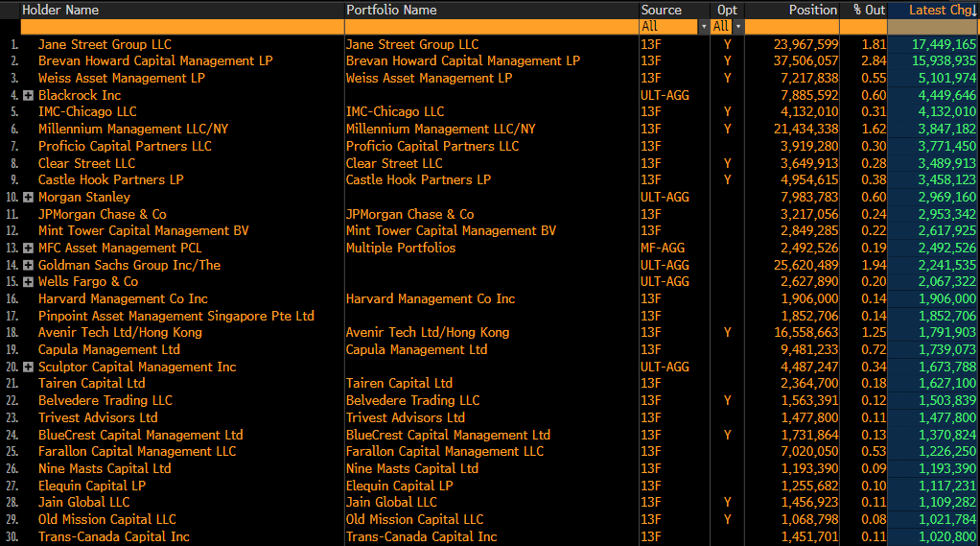Select Avenir Tech Ltd/Hong Kong holder
The image size is (980, 546).
point(120,333)
